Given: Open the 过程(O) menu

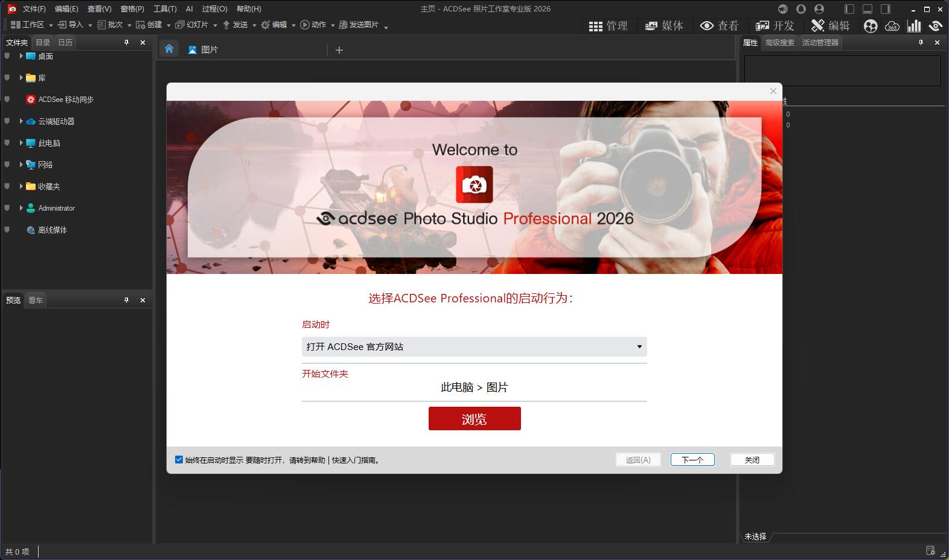Looking at the screenshot, I should tap(214, 9).
